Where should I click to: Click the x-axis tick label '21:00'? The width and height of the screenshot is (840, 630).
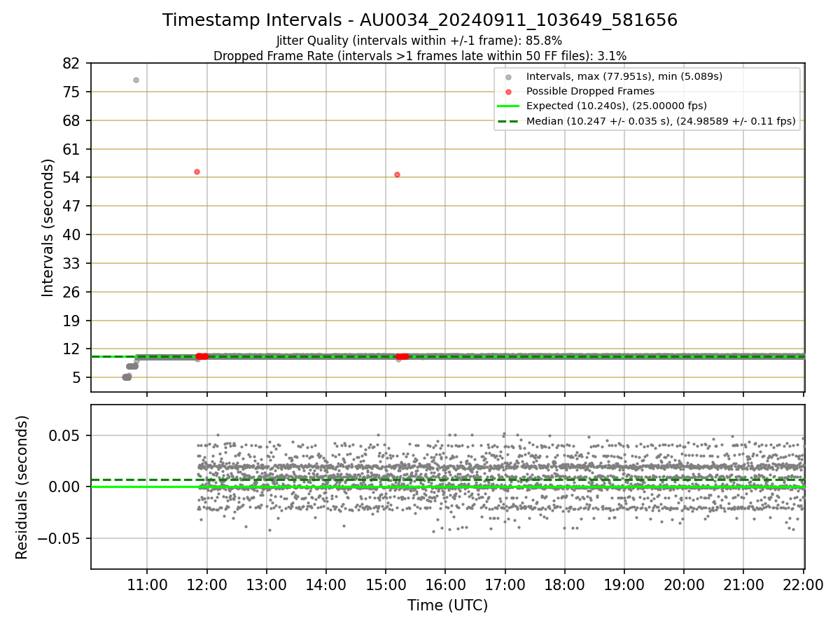click(x=743, y=584)
